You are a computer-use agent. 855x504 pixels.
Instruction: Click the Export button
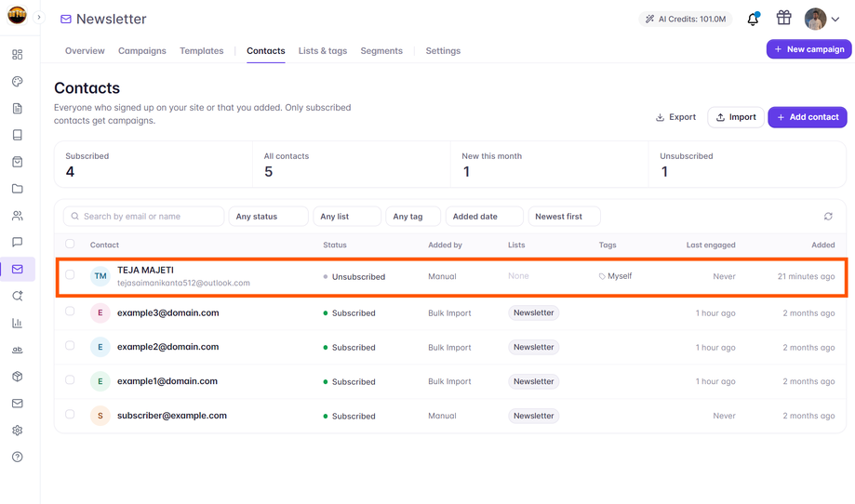[675, 117]
